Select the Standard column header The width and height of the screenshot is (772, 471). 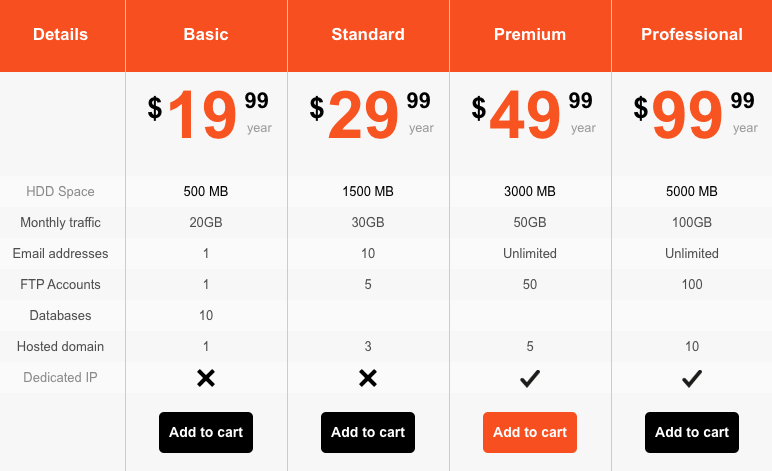pyautogui.click(x=368, y=35)
